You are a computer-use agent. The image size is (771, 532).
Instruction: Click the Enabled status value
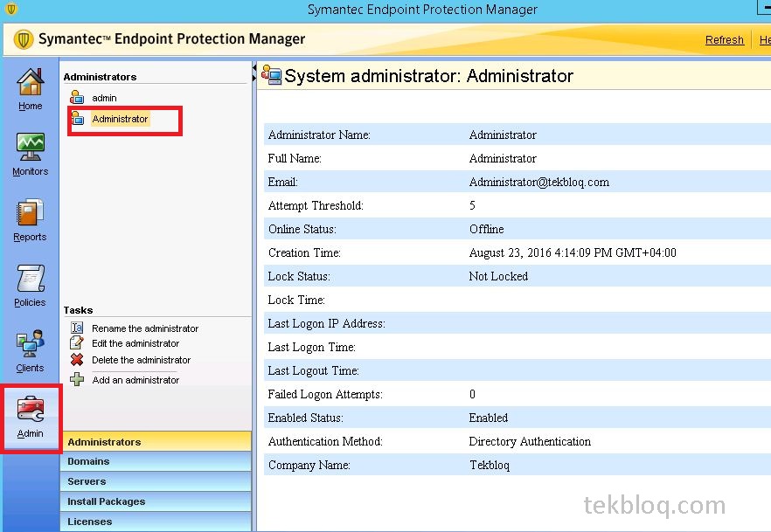489,418
